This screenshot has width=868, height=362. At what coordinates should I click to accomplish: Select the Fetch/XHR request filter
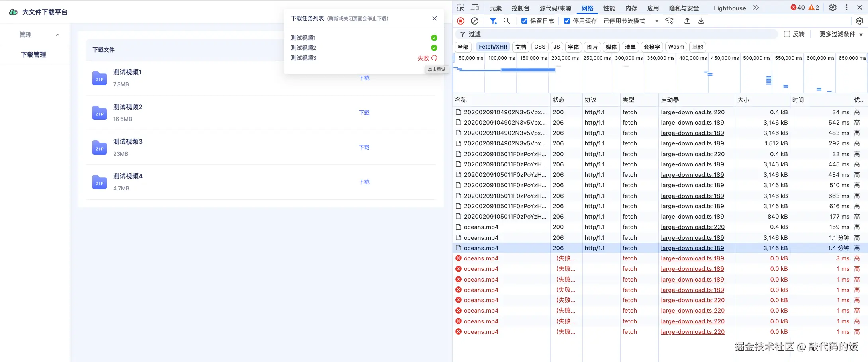pos(493,47)
